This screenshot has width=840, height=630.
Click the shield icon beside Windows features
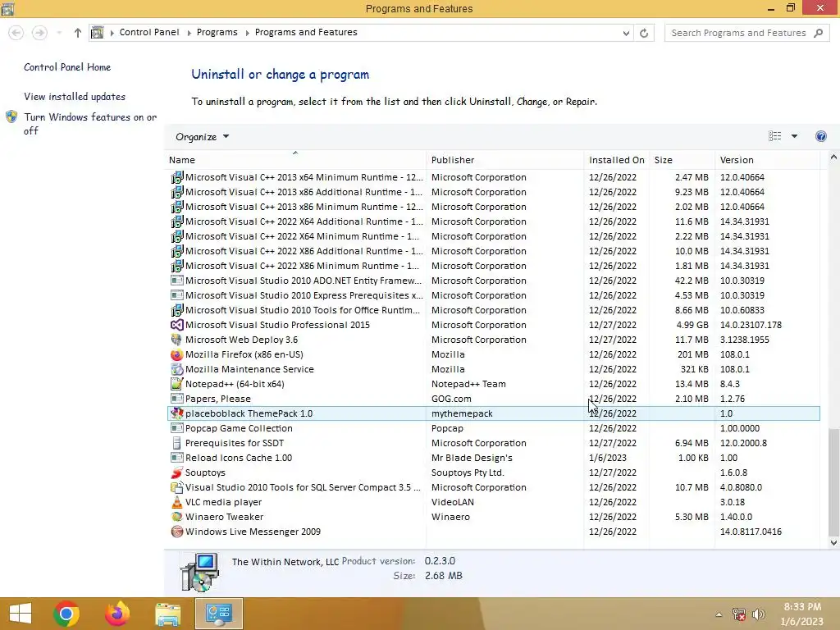[x=11, y=116]
